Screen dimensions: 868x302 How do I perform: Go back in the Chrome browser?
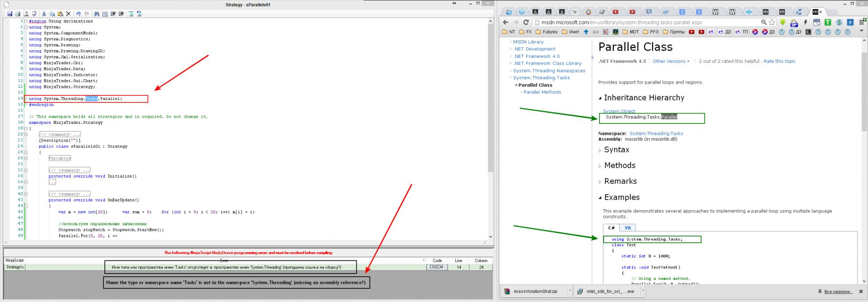tap(506, 22)
